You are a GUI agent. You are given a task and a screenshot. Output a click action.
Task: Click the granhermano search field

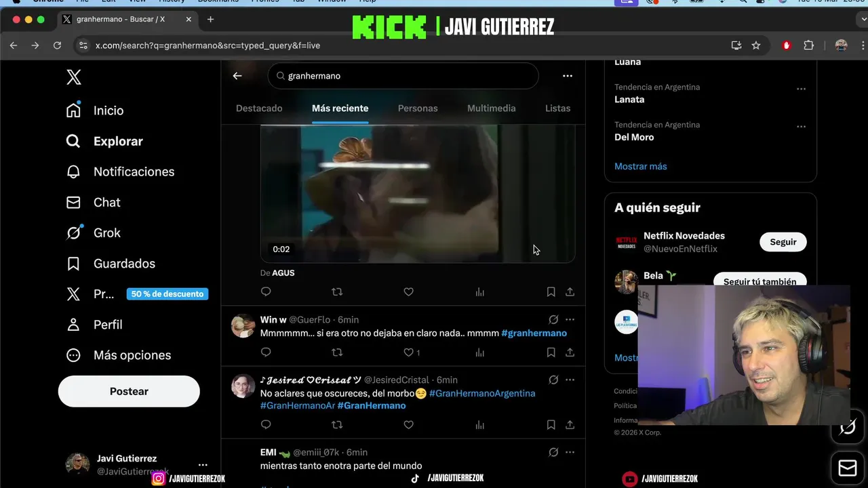pos(403,76)
